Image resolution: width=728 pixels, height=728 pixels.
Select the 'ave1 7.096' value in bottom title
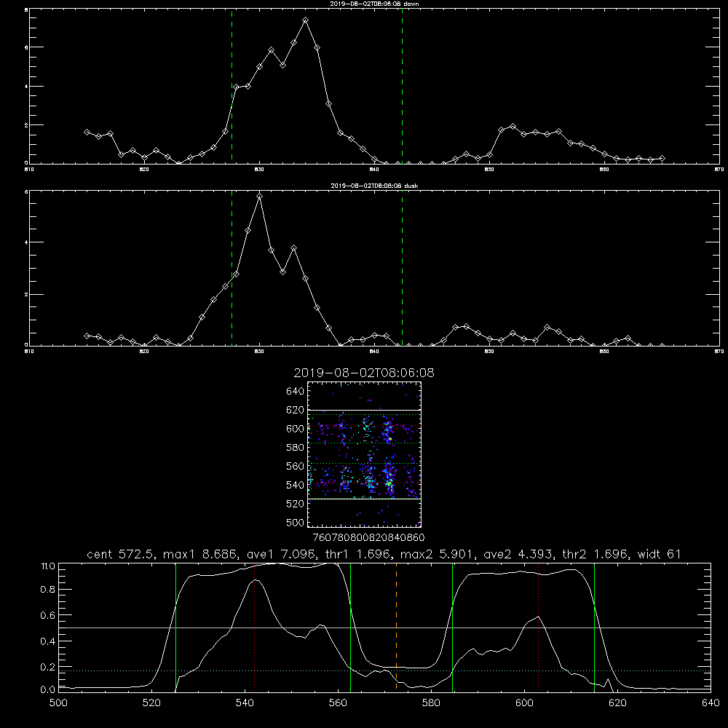click(x=281, y=554)
